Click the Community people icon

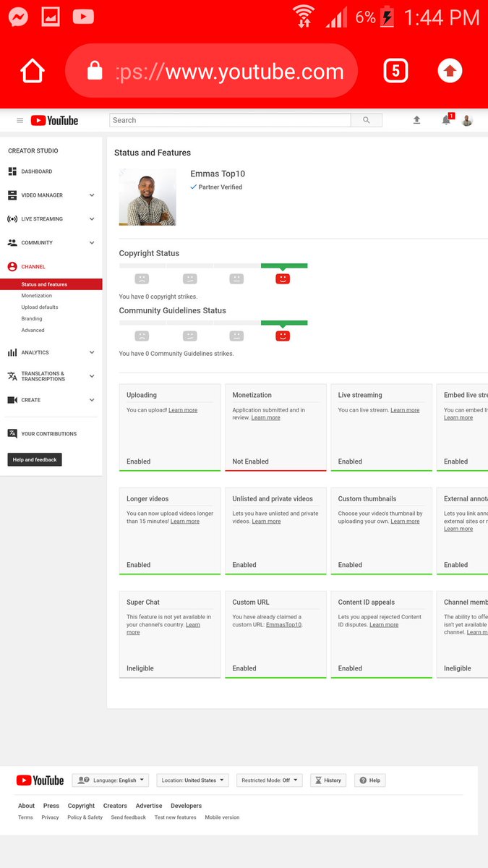pos(12,242)
